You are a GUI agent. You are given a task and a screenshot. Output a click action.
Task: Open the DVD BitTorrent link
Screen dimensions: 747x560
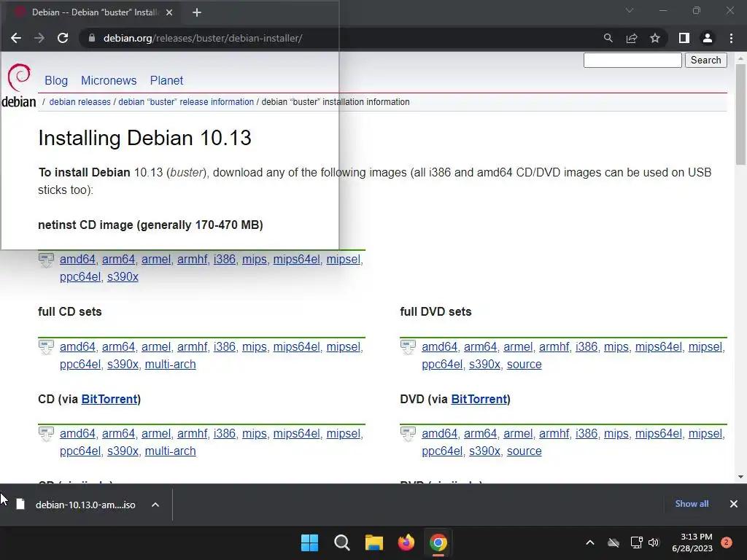click(479, 399)
